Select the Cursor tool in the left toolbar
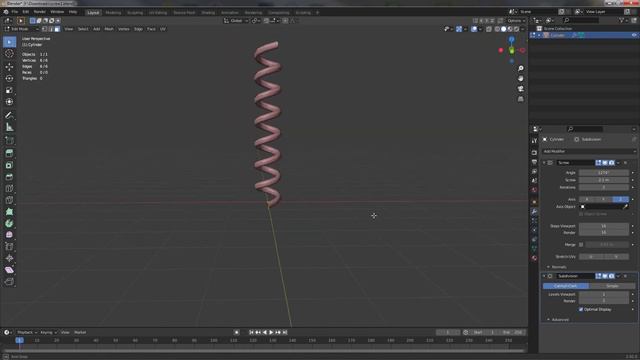640x360 pixels. pyautogui.click(x=9, y=54)
